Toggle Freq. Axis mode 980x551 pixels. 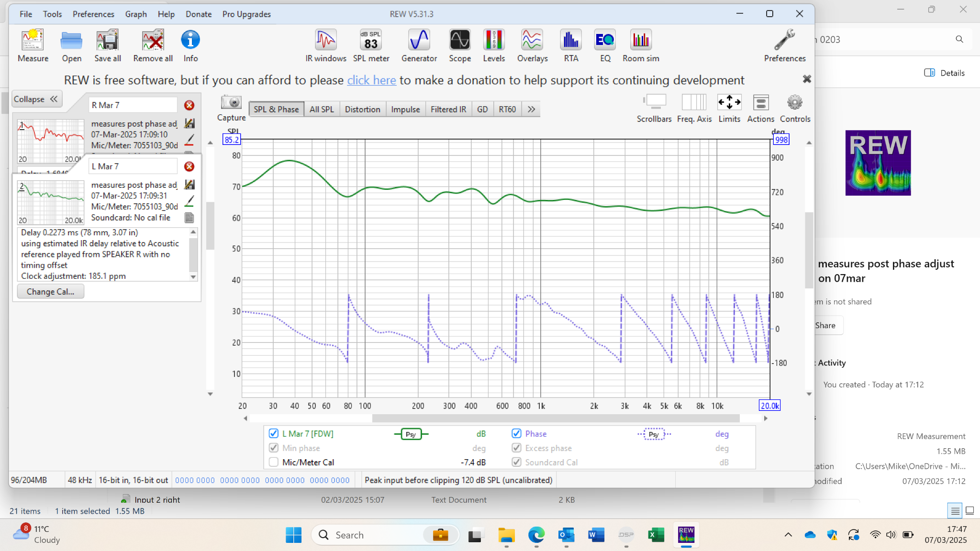point(694,109)
